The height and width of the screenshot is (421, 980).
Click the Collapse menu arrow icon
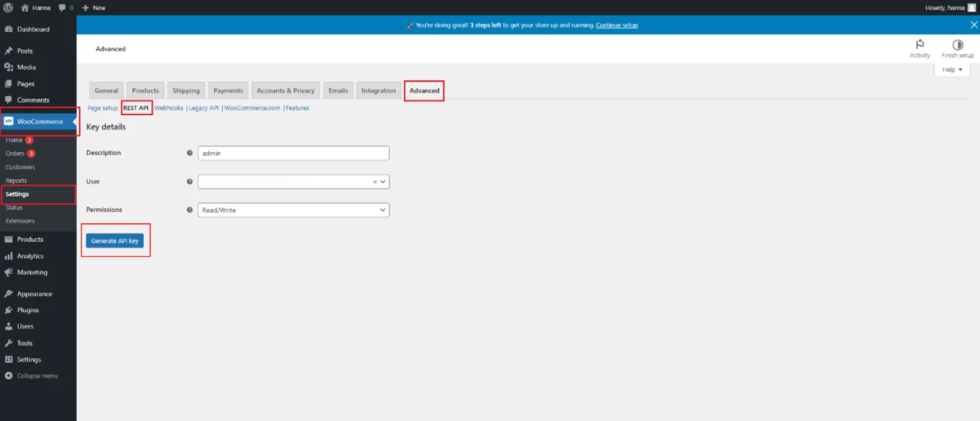(9, 376)
